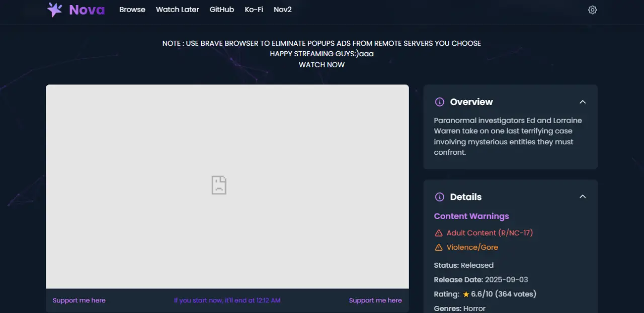This screenshot has height=313, width=644.
Task: Click the WATCH NOW text
Action: tap(321, 65)
